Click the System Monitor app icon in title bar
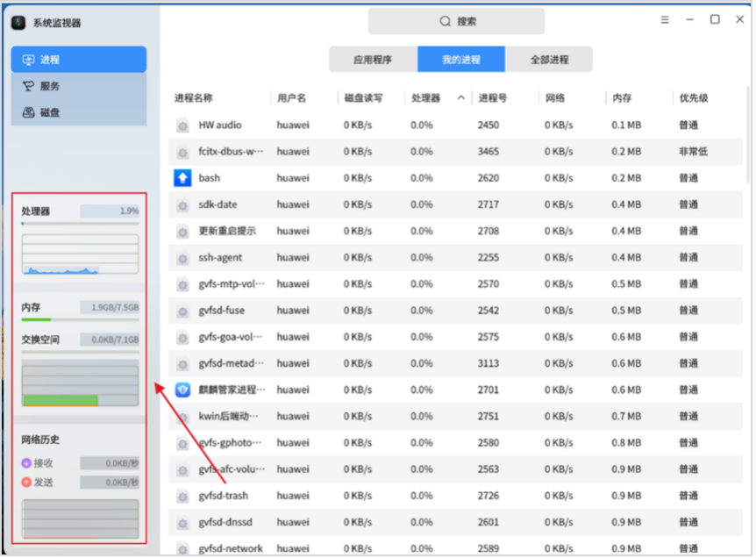Screen dimensions: 756x558 (18, 22)
